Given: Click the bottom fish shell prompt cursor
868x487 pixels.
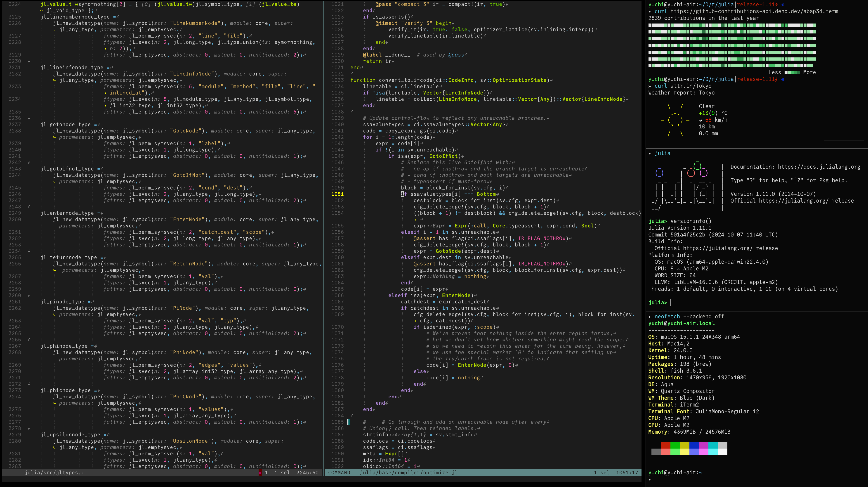Looking at the screenshot, I should (655, 479).
